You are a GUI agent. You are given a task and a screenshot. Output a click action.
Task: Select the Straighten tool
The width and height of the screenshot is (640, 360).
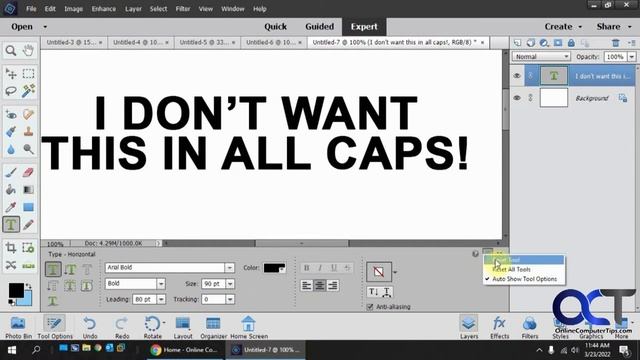28,265
